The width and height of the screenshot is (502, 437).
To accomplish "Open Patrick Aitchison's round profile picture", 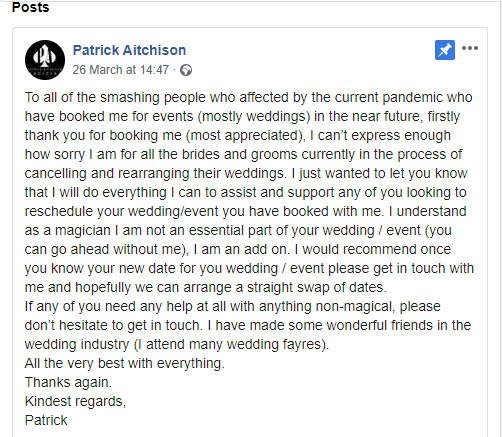I will pyautogui.click(x=45, y=60).
